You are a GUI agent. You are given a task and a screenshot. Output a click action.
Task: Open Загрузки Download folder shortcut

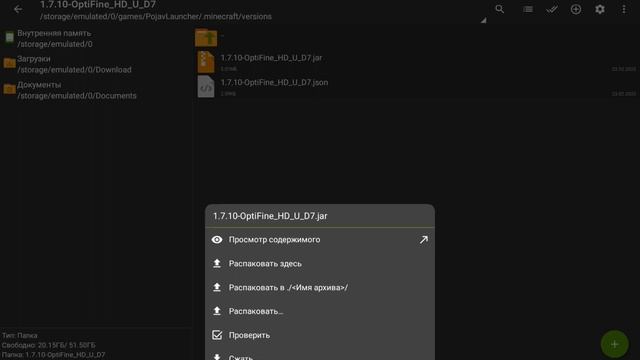[x=96, y=64]
